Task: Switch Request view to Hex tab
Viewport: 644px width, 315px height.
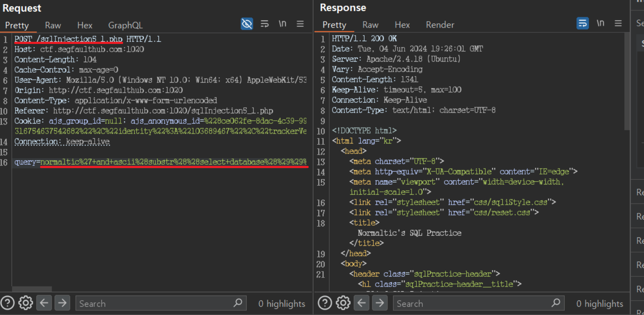Action: pyautogui.click(x=85, y=25)
